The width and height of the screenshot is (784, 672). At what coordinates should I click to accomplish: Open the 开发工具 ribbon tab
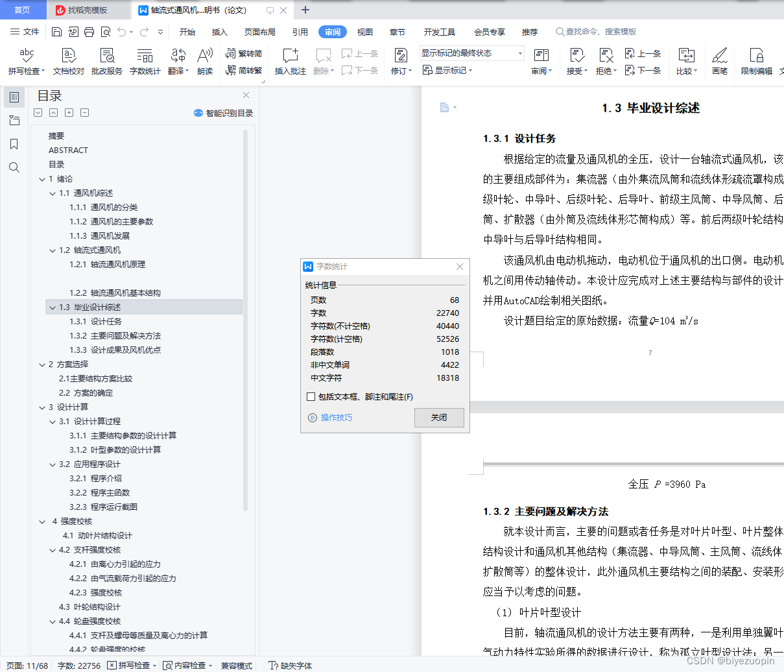point(440,32)
